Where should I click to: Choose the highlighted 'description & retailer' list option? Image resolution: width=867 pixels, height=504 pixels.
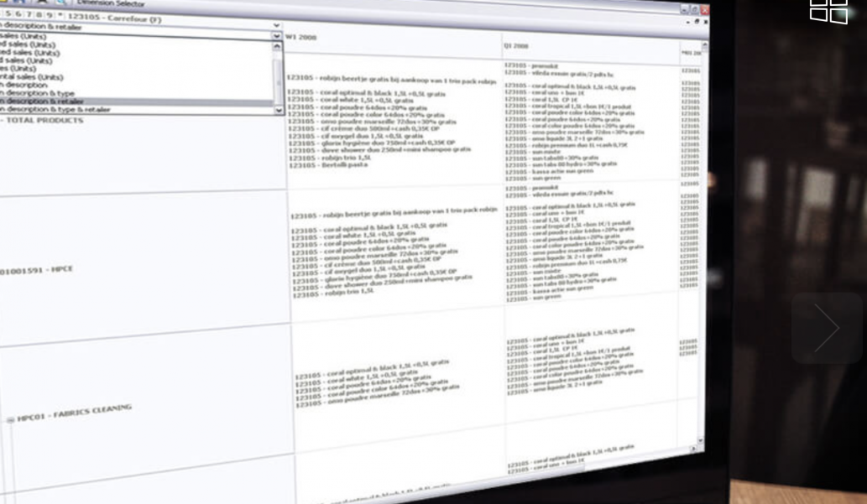137,101
